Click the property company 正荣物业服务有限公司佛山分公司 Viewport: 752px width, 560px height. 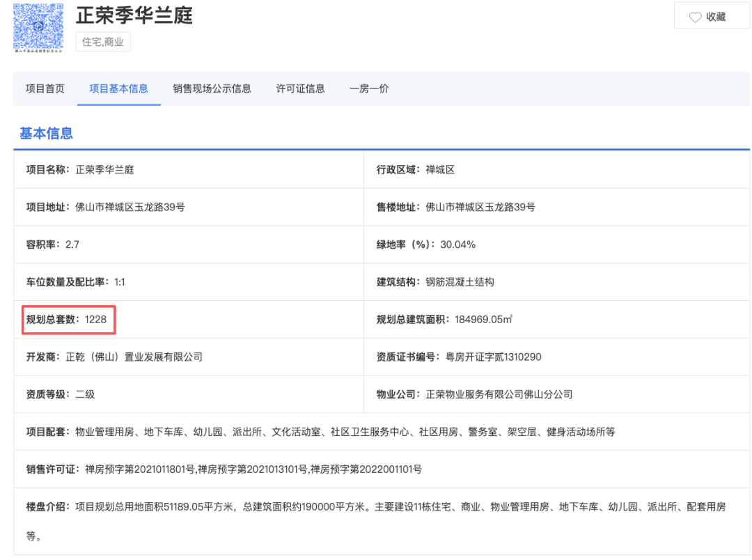[x=499, y=394]
